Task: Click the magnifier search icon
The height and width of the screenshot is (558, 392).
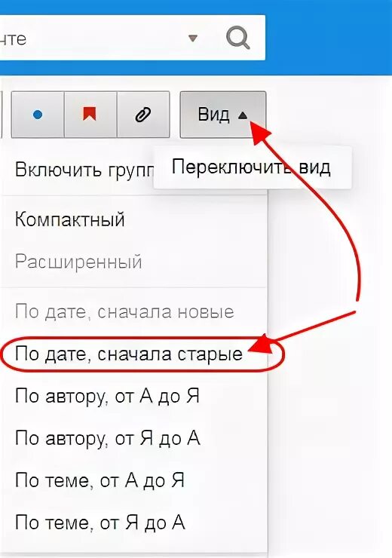Action: tap(238, 38)
